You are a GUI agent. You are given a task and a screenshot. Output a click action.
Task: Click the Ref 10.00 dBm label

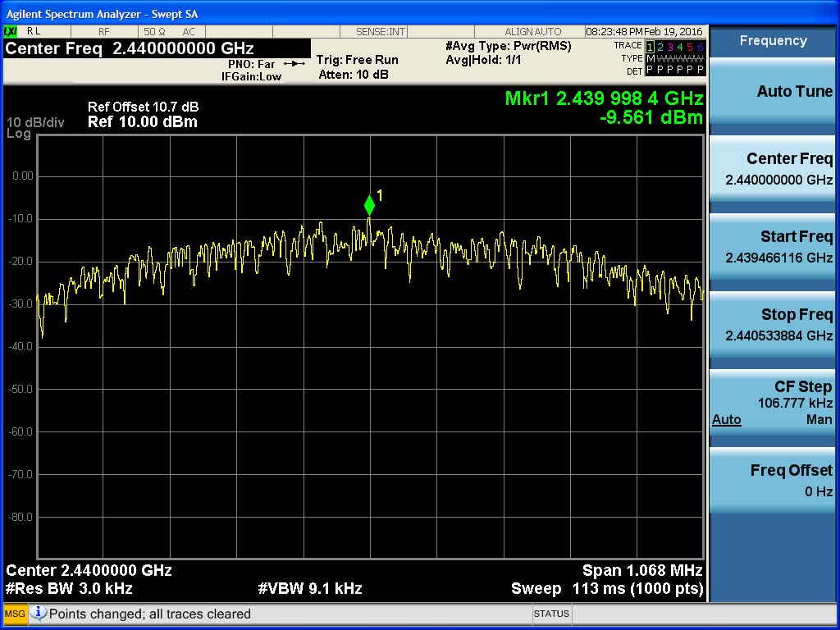(143, 121)
